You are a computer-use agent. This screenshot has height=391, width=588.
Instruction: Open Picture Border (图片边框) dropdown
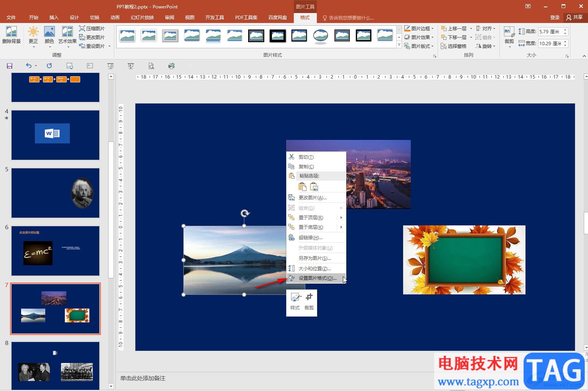click(x=419, y=28)
